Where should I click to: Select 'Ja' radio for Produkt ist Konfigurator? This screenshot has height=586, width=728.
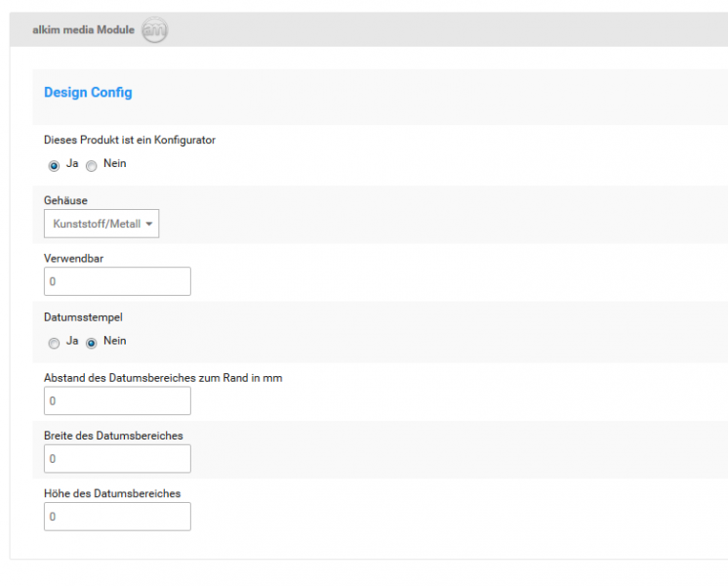(x=54, y=165)
